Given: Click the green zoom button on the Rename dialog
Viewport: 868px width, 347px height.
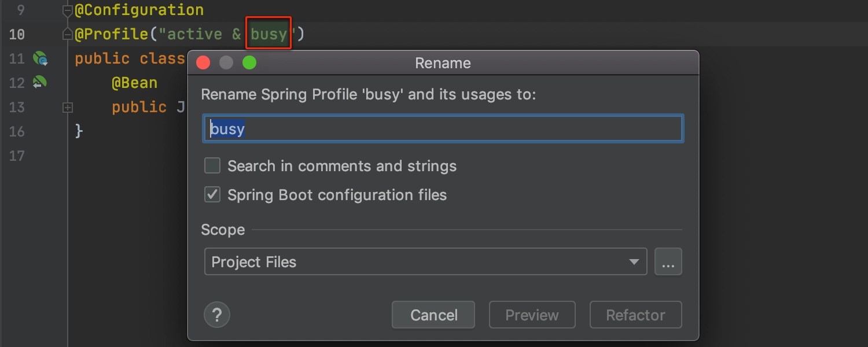Looking at the screenshot, I should click(x=249, y=62).
